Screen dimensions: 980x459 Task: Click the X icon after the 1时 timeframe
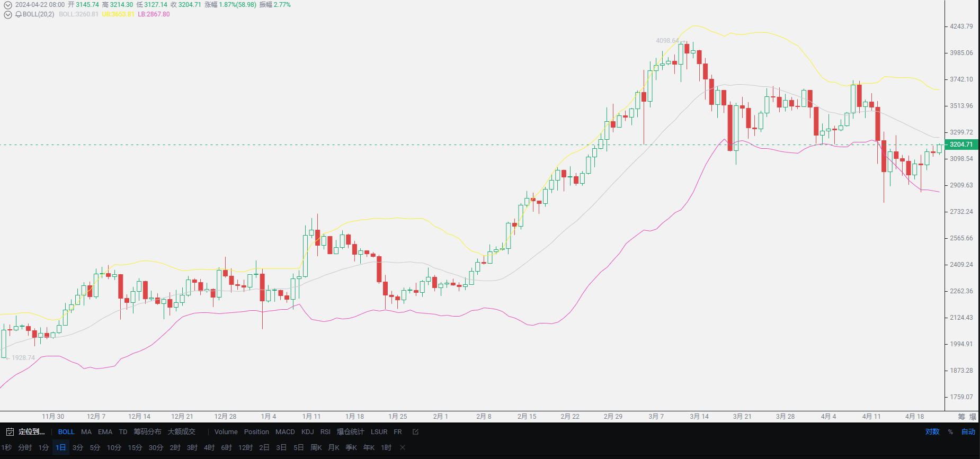click(403, 447)
